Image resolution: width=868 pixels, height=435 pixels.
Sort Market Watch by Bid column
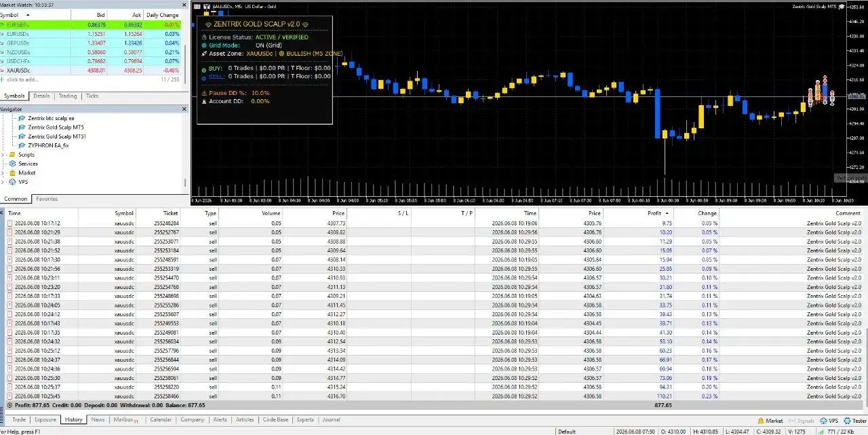(x=88, y=15)
